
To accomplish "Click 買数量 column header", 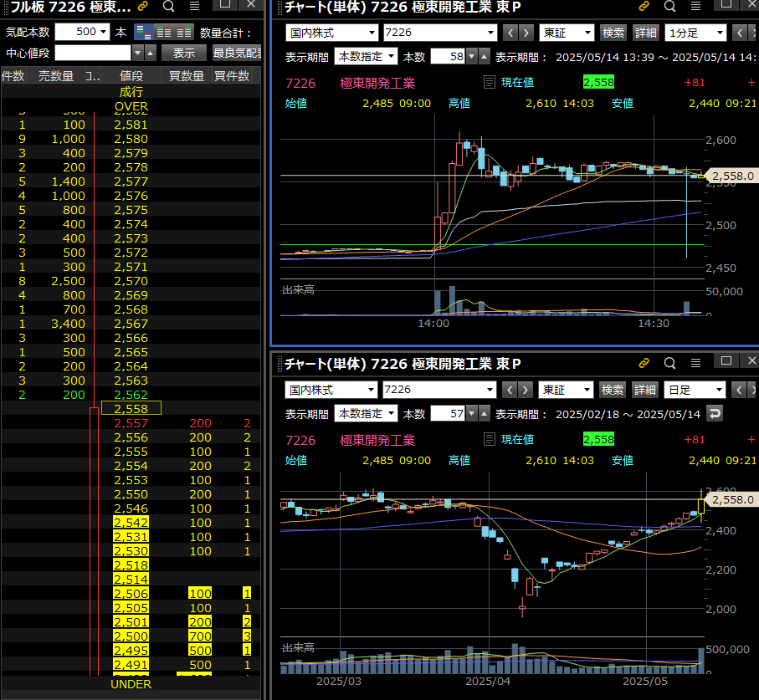I will [x=187, y=76].
